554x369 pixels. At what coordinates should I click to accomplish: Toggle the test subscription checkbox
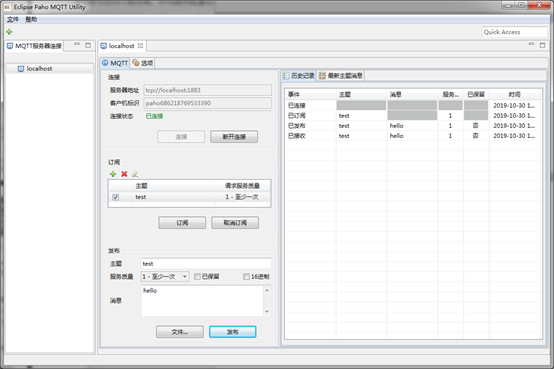point(116,197)
